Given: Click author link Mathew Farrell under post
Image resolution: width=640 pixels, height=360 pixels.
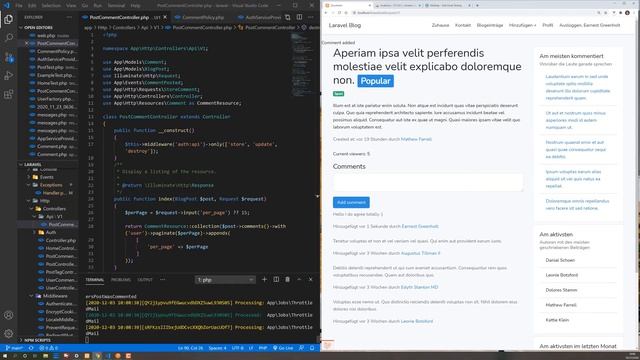Looking at the screenshot, I should (x=416, y=139).
